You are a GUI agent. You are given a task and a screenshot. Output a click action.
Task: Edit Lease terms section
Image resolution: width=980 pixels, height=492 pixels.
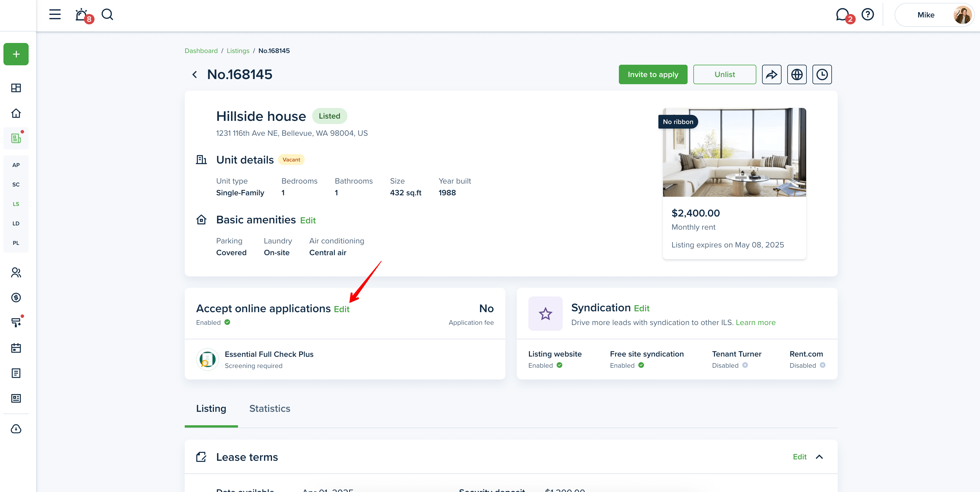click(x=799, y=457)
